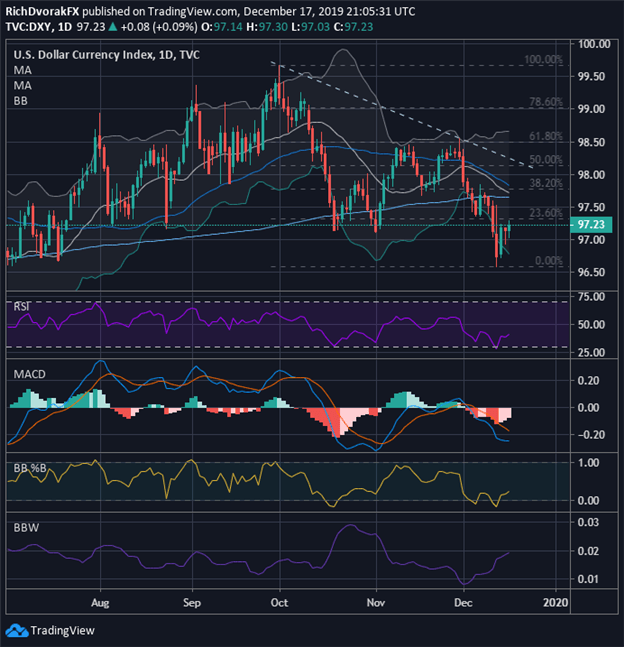Click the 98.00 price axis value

point(591,175)
